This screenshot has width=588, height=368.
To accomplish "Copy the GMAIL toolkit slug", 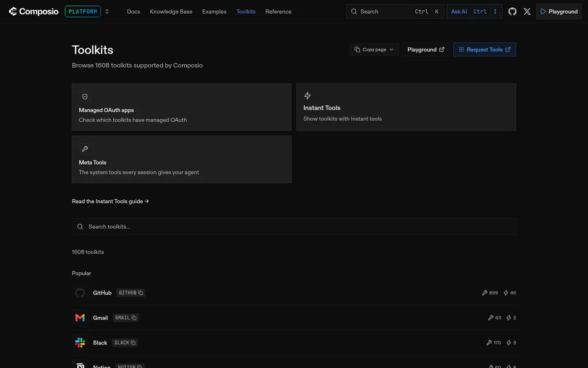I will [x=134, y=318].
